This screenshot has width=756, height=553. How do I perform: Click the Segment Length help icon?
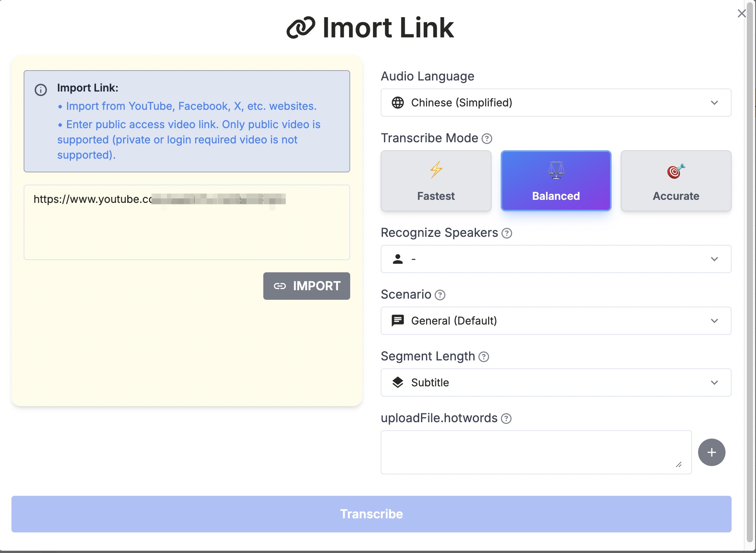pyautogui.click(x=484, y=357)
